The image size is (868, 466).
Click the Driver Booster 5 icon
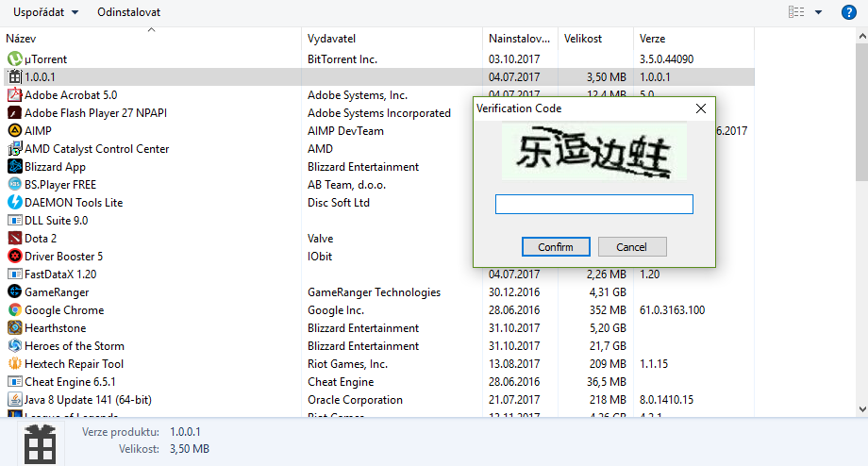pos(15,257)
